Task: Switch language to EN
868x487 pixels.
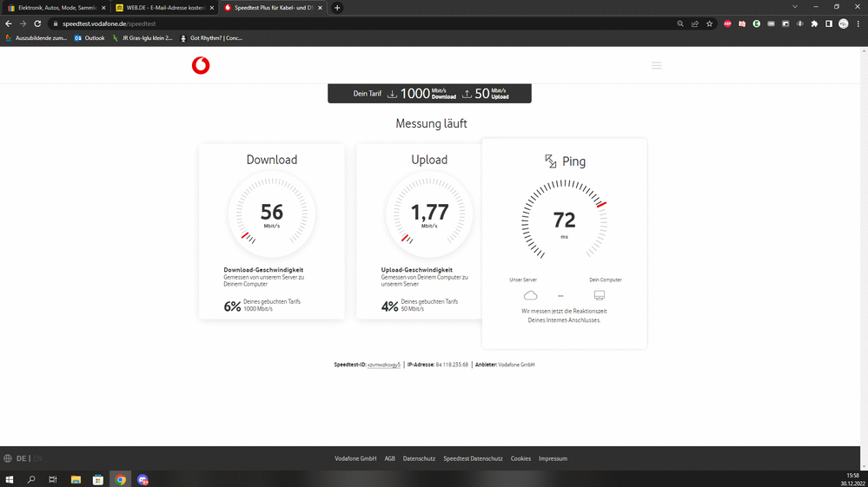Action: (37, 458)
